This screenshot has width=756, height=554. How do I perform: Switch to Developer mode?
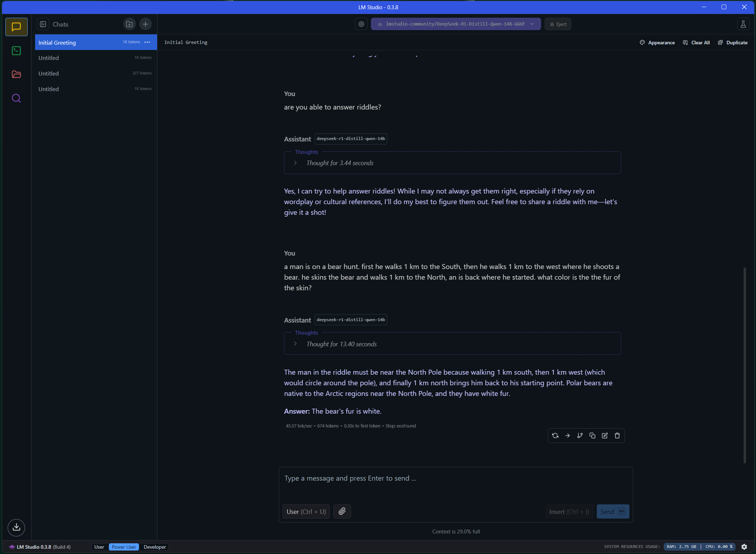coord(155,547)
